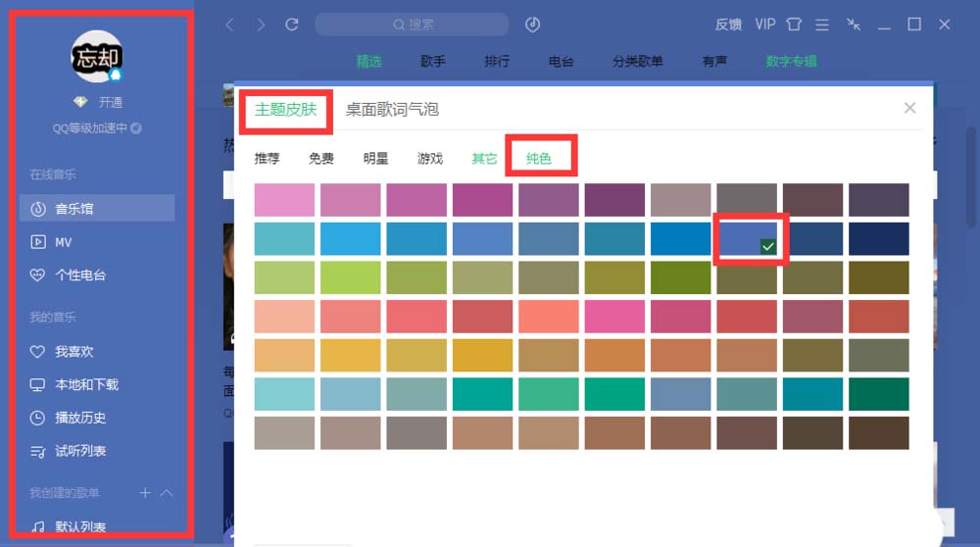
Task: Pick the emerald green swatch in sixth row
Action: tap(614, 394)
